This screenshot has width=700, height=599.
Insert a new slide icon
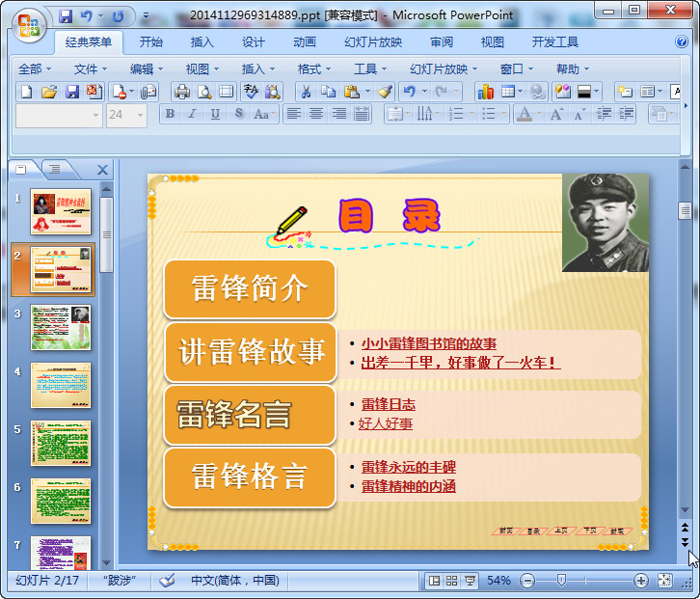click(x=625, y=92)
